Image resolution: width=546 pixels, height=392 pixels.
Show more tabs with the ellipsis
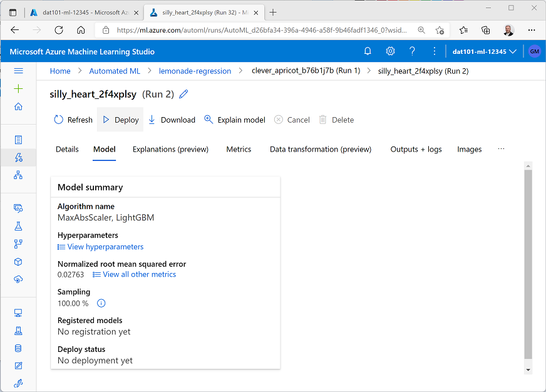[x=501, y=149]
